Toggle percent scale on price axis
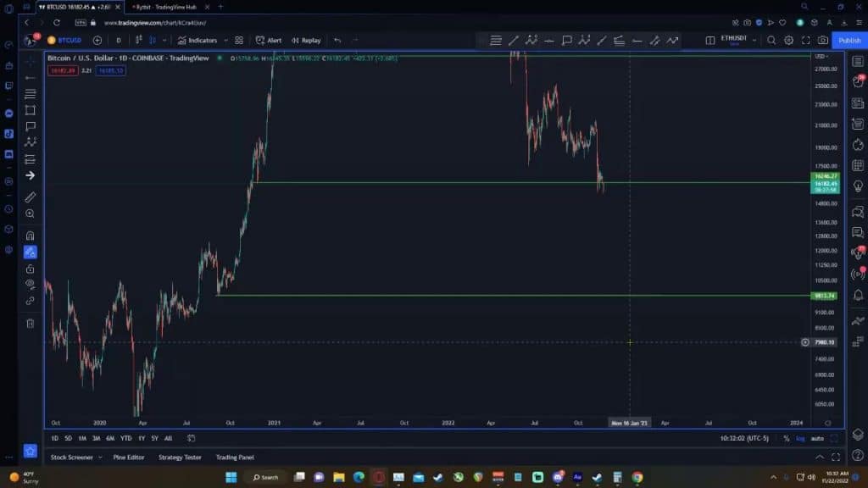The height and width of the screenshot is (488, 868). click(x=787, y=438)
